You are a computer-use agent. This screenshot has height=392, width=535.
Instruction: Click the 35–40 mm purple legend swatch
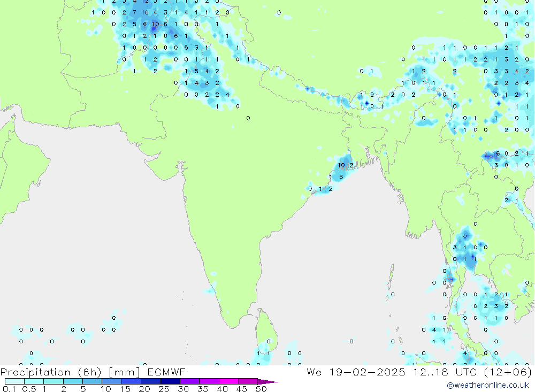[x=209, y=381]
